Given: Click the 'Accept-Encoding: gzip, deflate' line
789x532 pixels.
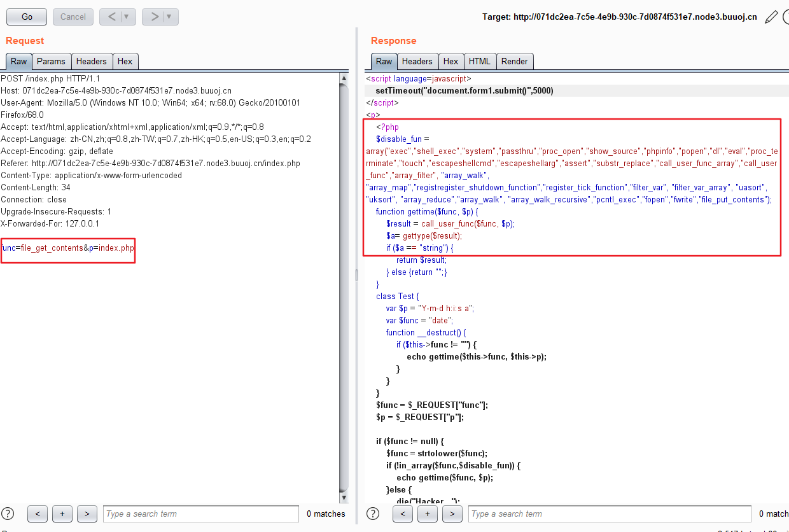Looking at the screenshot, I should 57,151.
